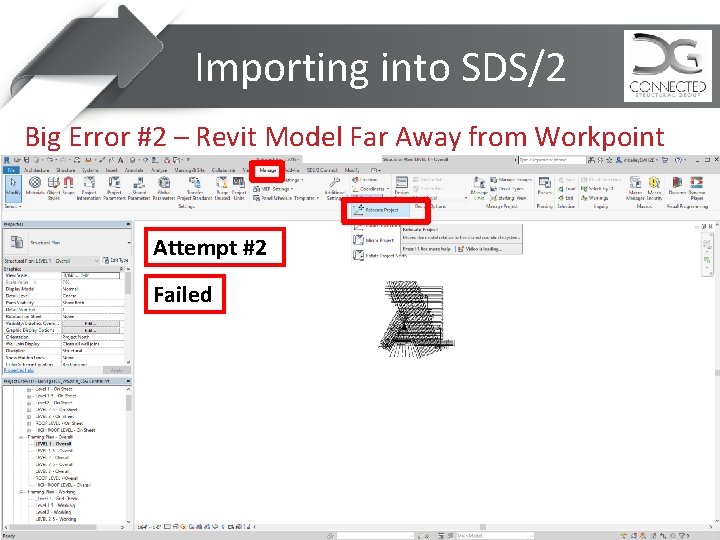Open Object Styles settings
This screenshot has height=540, width=720.
pos(54,188)
